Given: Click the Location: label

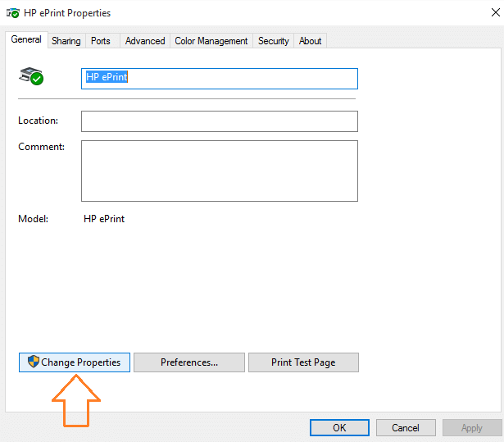Looking at the screenshot, I should tap(39, 121).
